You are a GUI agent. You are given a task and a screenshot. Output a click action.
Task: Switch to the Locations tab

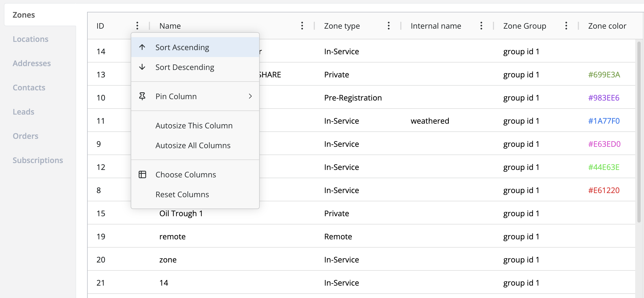pyautogui.click(x=31, y=39)
